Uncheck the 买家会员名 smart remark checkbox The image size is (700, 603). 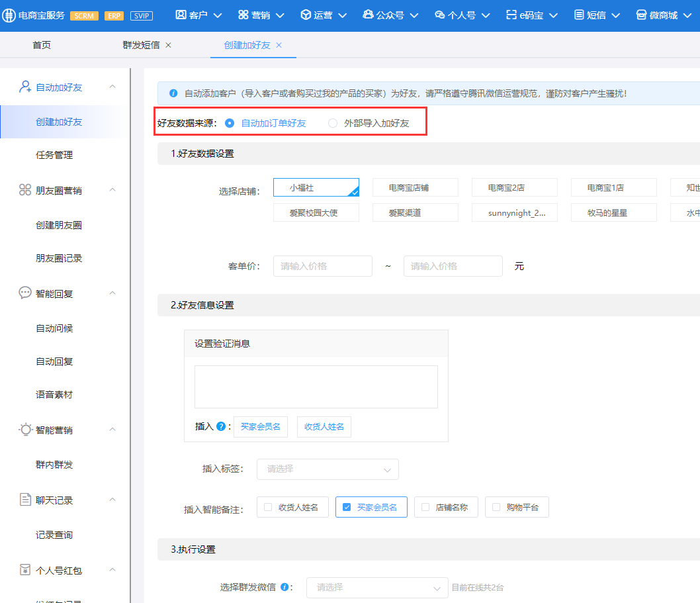[347, 507]
